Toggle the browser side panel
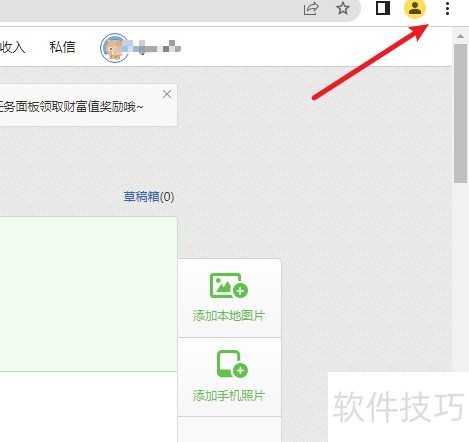This screenshot has width=469, height=442. point(383,8)
